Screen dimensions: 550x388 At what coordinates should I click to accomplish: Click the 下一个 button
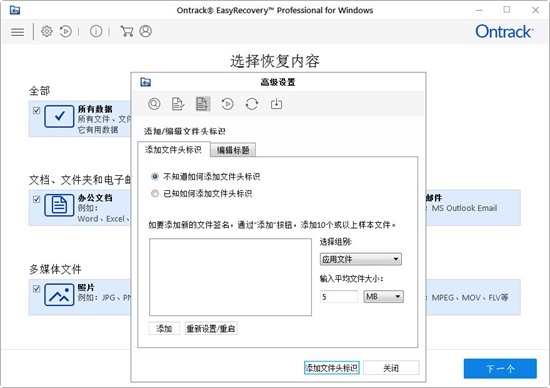click(x=500, y=368)
